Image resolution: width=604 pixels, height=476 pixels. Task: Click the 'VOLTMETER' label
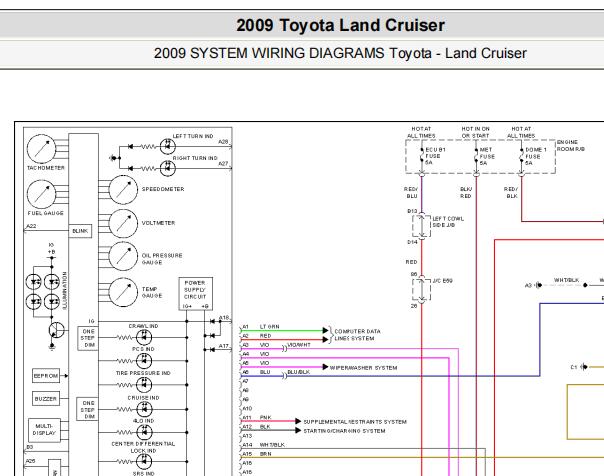158,223
